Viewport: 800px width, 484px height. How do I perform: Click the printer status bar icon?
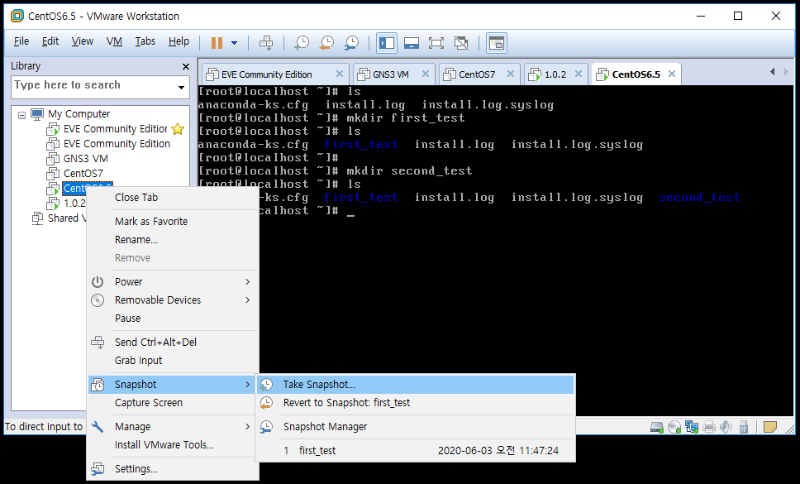(x=709, y=427)
